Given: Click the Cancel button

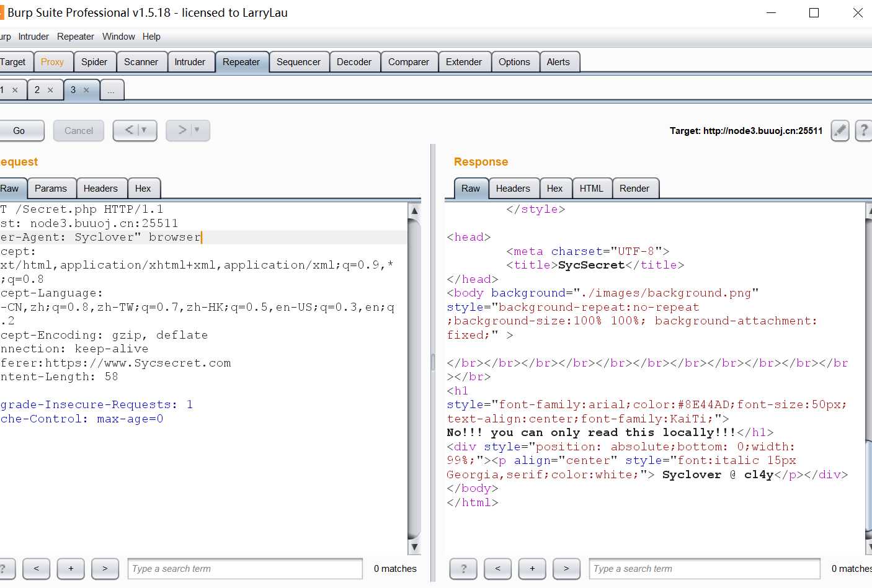Looking at the screenshot, I should click(x=79, y=131).
